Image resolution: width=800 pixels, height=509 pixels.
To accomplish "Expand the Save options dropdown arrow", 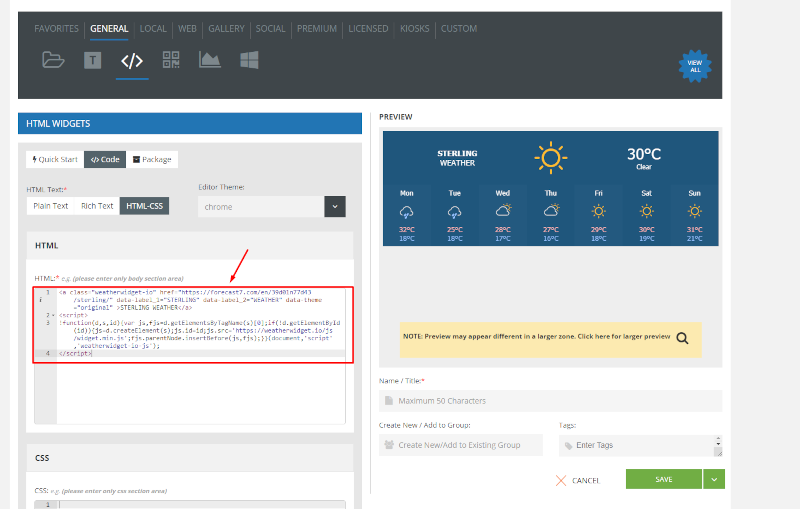I will [x=714, y=479].
